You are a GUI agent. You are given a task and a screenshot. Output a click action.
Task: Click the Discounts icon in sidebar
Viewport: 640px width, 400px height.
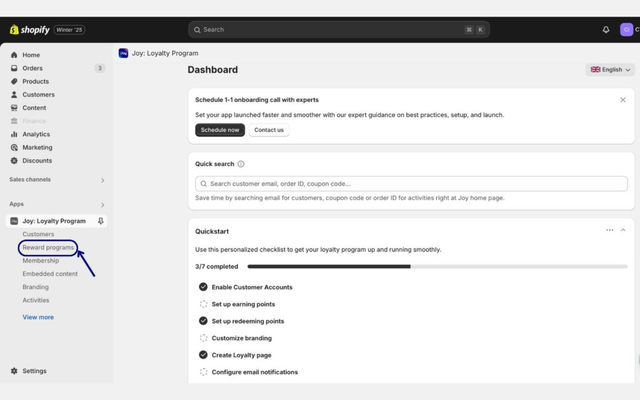(14, 160)
